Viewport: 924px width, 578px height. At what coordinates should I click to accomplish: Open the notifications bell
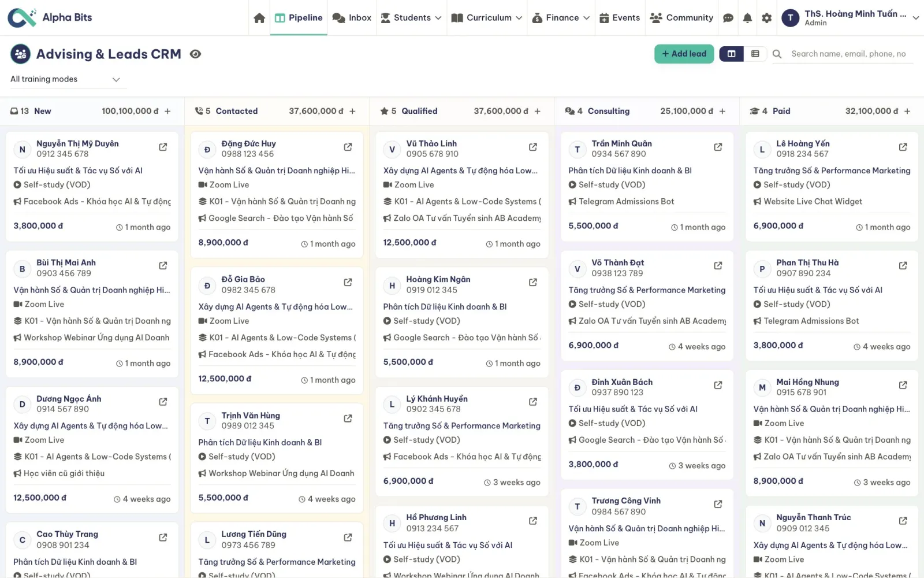point(747,18)
